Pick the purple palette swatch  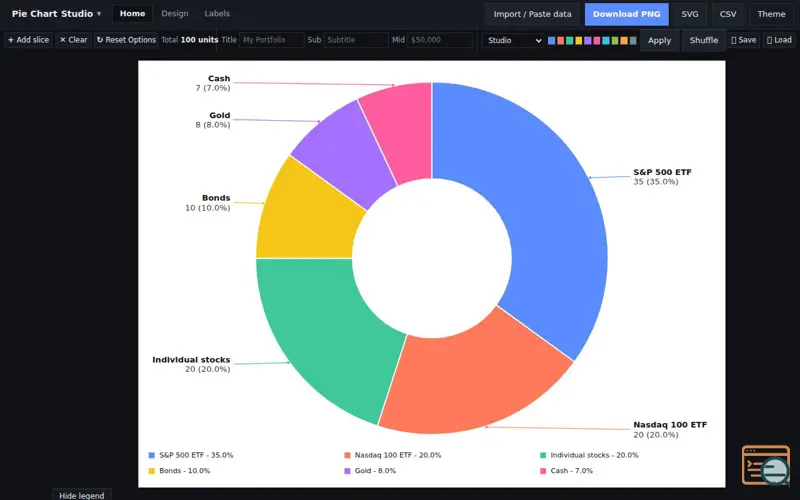pos(588,40)
